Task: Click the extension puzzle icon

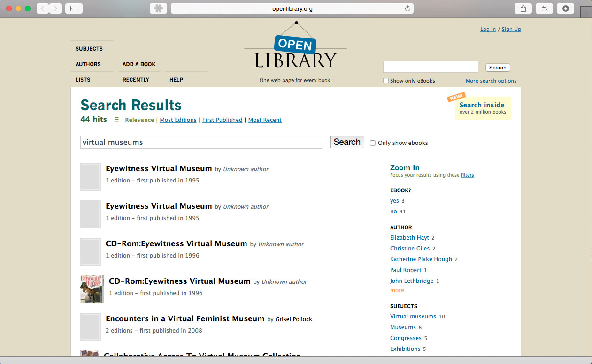Action: point(158,8)
